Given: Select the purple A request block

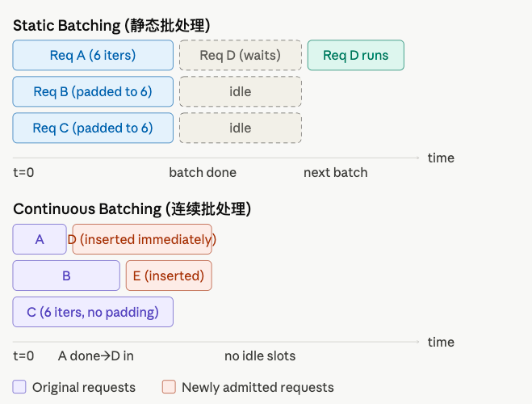Looking at the screenshot, I should (40, 240).
